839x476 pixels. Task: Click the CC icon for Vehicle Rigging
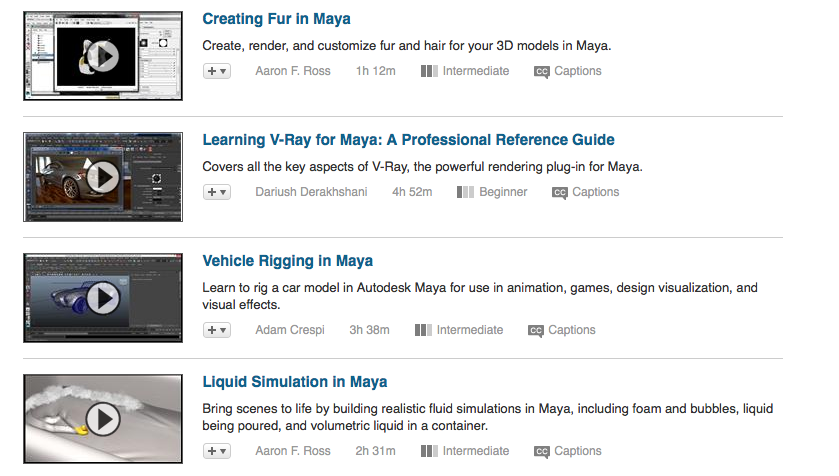pyautogui.click(x=536, y=331)
